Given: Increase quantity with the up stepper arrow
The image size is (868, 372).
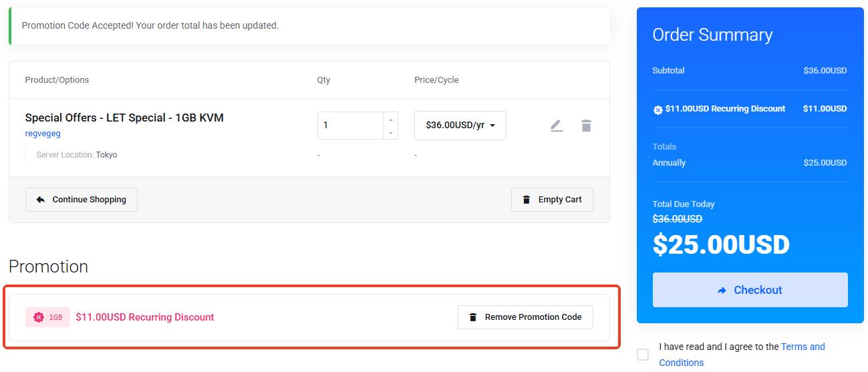Looking at the screenshot, I should pyautogui.click(x=391, y=119).
